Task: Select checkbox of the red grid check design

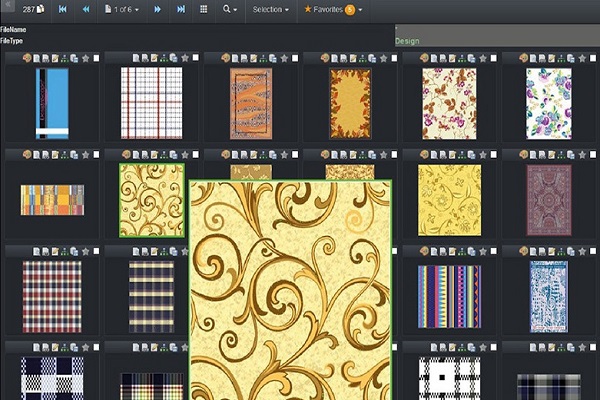Action: tap(196, 58)
